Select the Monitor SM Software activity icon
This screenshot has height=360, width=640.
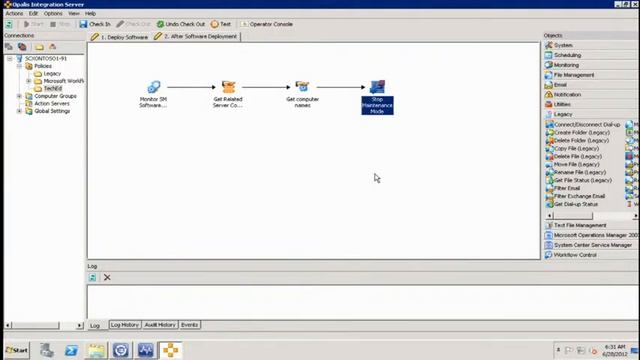(x=154, y=87)
